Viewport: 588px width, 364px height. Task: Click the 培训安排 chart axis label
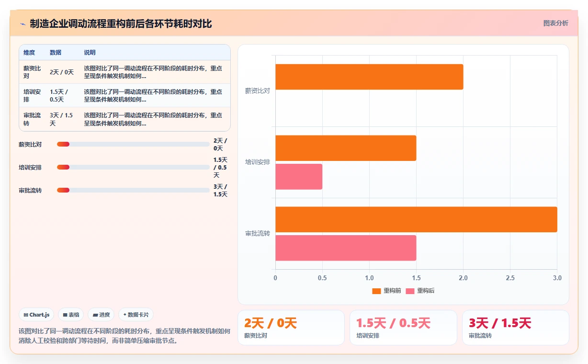[x=258, y=162]
